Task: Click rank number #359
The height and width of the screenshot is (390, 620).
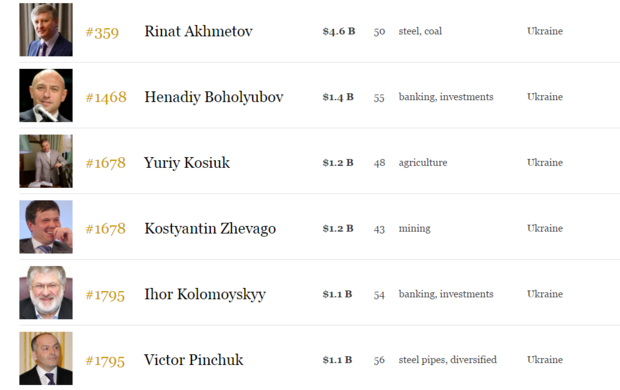Action: (x=102, y=32)
